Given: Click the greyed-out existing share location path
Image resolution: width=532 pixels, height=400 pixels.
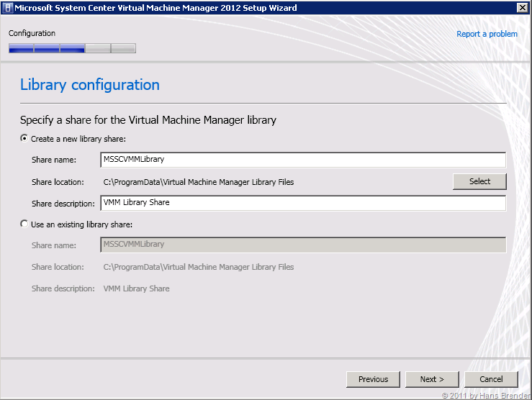Looking at the screenshot, I should point(198,267).
